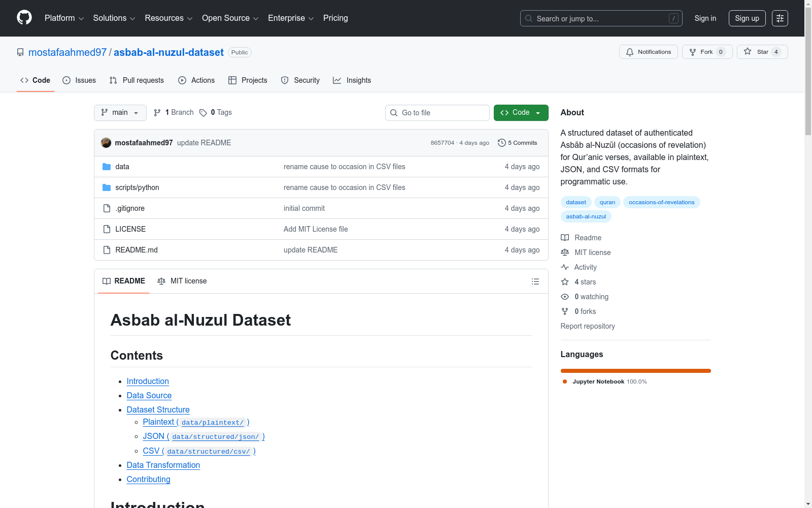Click the commit hash 8657704
812x508 pixels.
(443, 143)
